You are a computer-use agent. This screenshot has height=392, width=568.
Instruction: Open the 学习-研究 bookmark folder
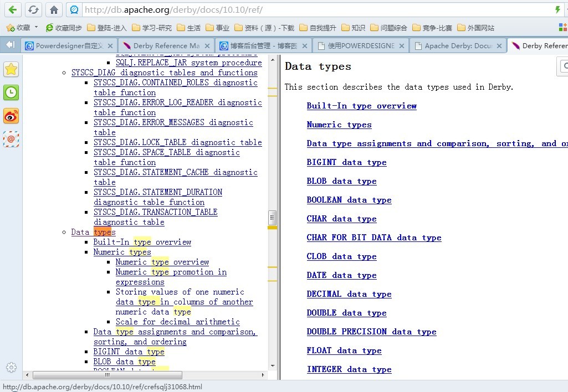coord(152,28)
